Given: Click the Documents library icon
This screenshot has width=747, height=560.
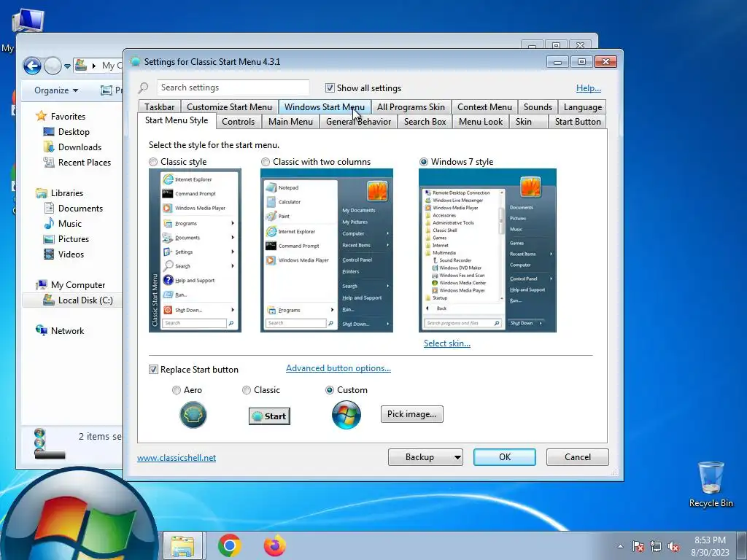Looking at the screenshot, I should click(x=49, y=208).
